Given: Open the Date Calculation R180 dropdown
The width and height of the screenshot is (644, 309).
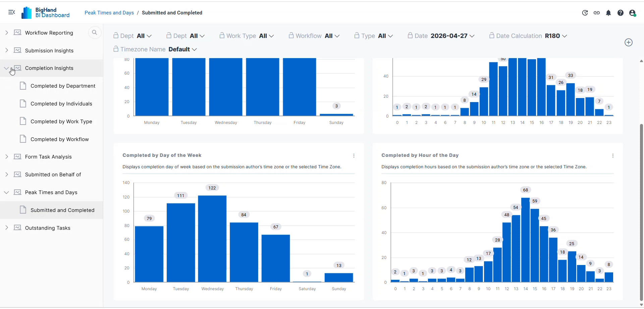Looking at the screenshot, I should click(556, 36).
